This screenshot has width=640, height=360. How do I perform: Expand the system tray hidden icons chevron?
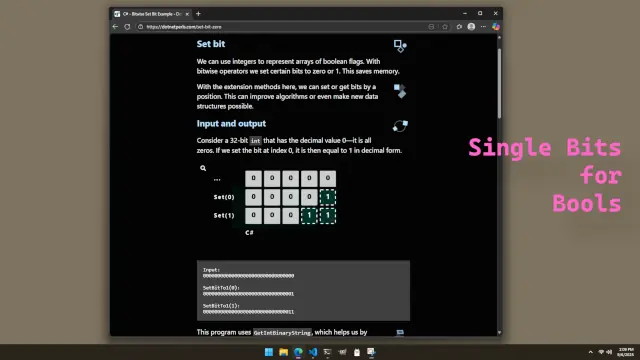pyautogui.click(x=590, y=352)
